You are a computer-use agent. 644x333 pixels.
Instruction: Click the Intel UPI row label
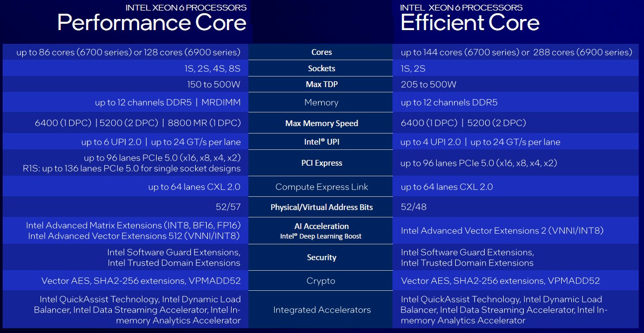321,142
